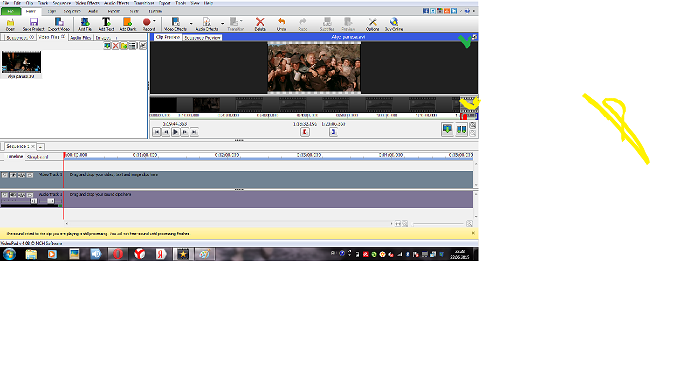Viewport: 683px width, 384px height.
Task: Open the Edit menu
Action: (x=17, y=3)
